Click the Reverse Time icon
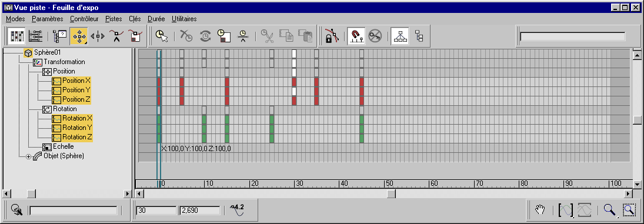The width and height of the screenshot is (644, 224). (x=205, y=36)
